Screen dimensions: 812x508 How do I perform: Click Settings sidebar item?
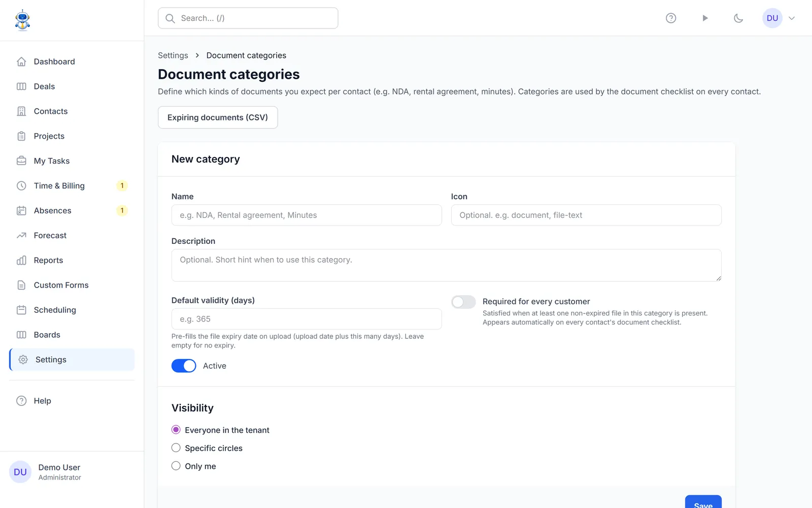[x=72, y=360]
